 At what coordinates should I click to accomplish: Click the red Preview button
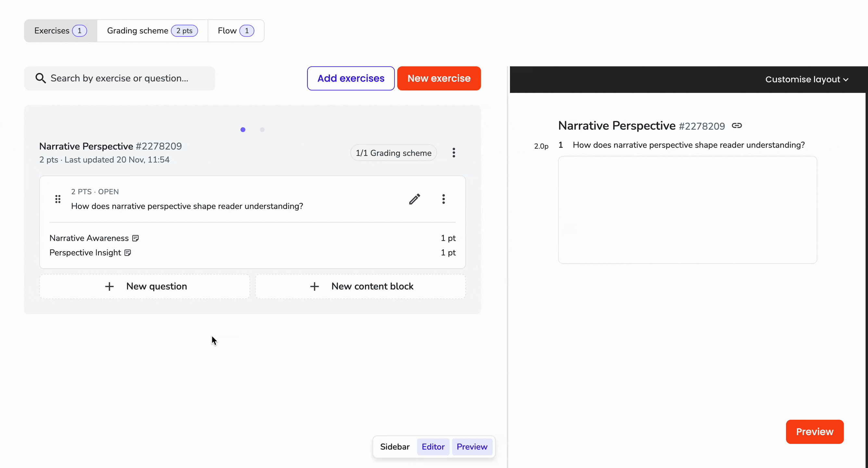pos(814,432)
